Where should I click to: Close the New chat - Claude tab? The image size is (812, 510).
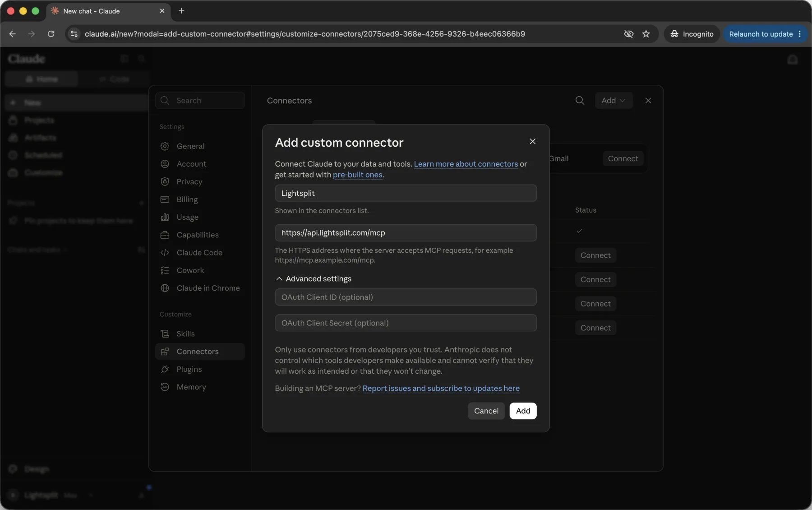162,11
